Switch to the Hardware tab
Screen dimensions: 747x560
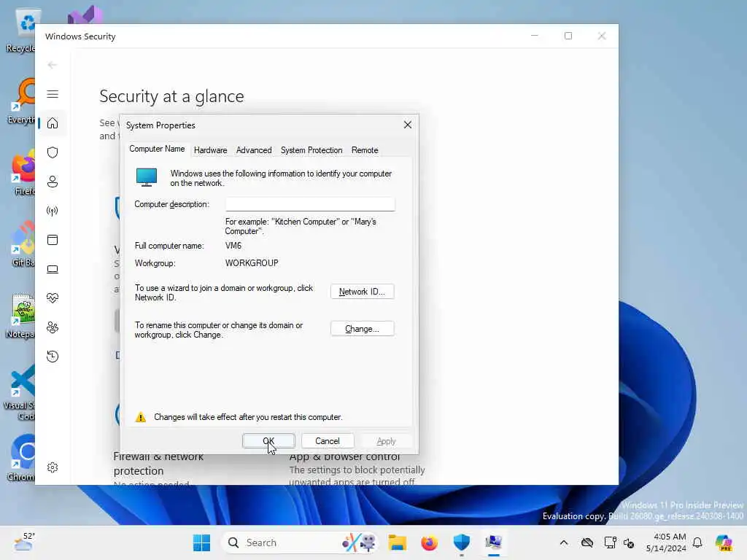pos(210,150)
